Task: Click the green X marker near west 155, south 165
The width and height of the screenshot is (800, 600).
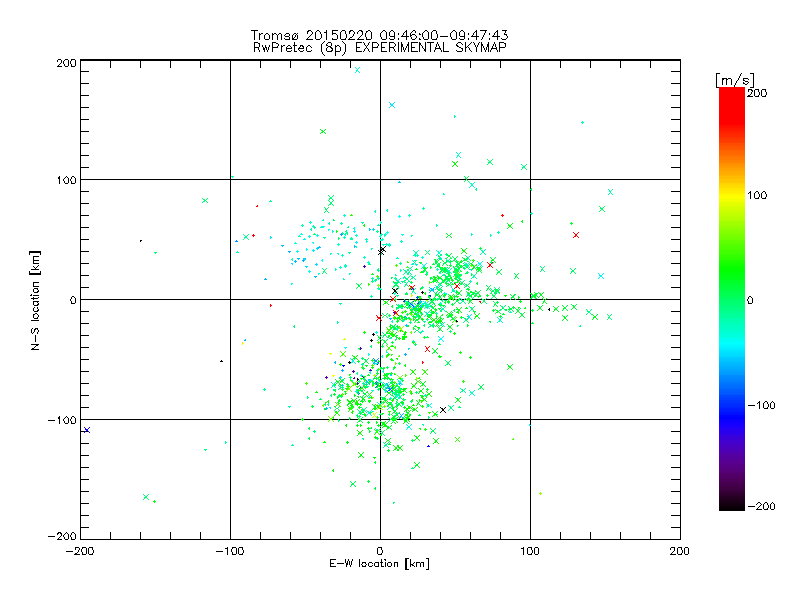Action: tap(146, 497)
